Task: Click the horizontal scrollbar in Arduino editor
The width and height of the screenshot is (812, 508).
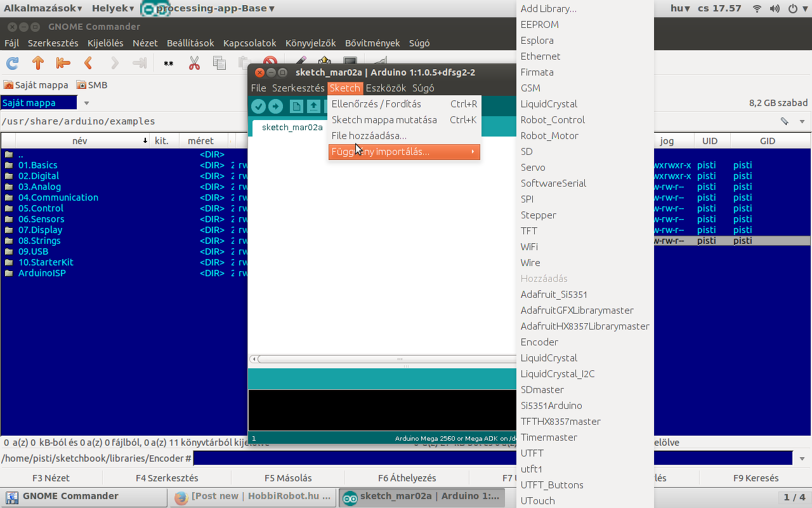Action: coord(388,359)
